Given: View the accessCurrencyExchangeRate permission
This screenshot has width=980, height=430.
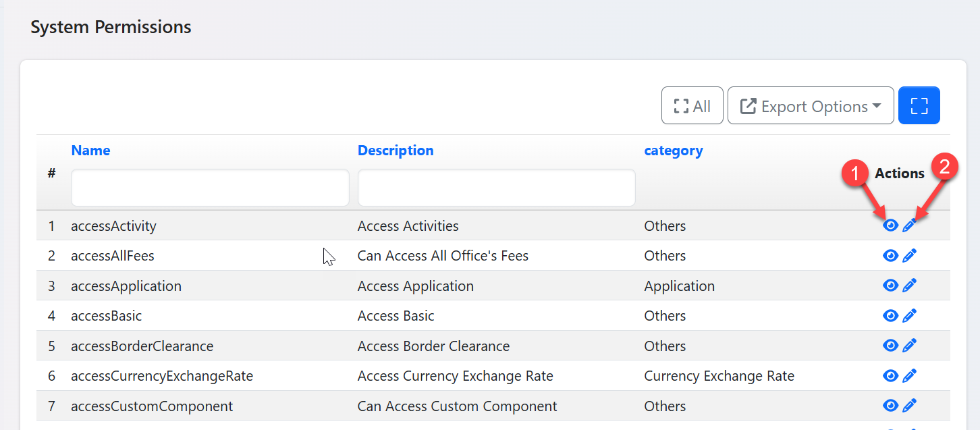Looking at the screenshot, I should (890, 375).
